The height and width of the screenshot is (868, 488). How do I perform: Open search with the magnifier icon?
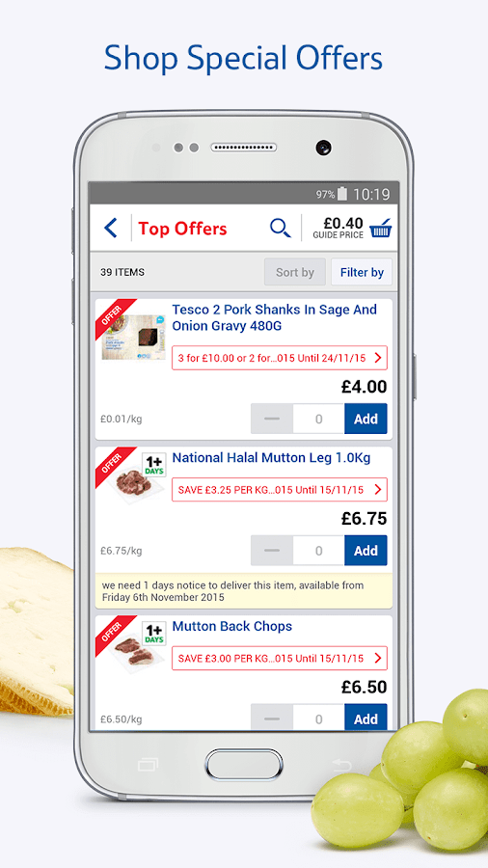tap(281, 228)
